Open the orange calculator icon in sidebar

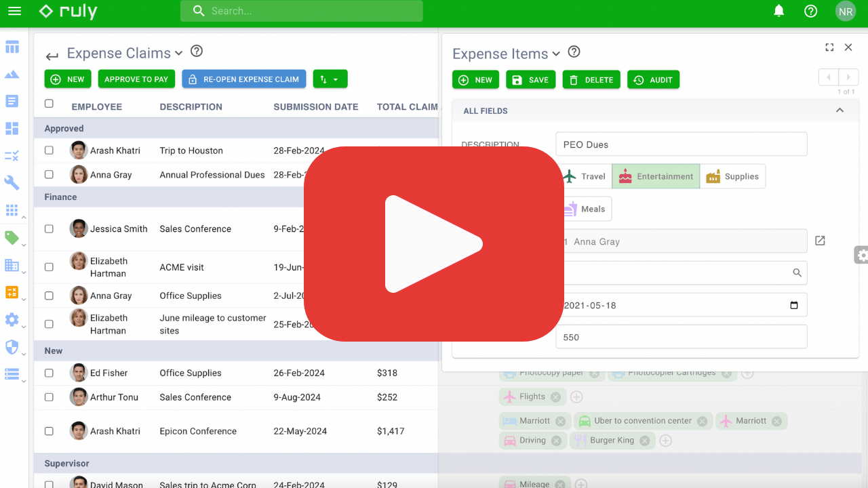tap(12, 292)
